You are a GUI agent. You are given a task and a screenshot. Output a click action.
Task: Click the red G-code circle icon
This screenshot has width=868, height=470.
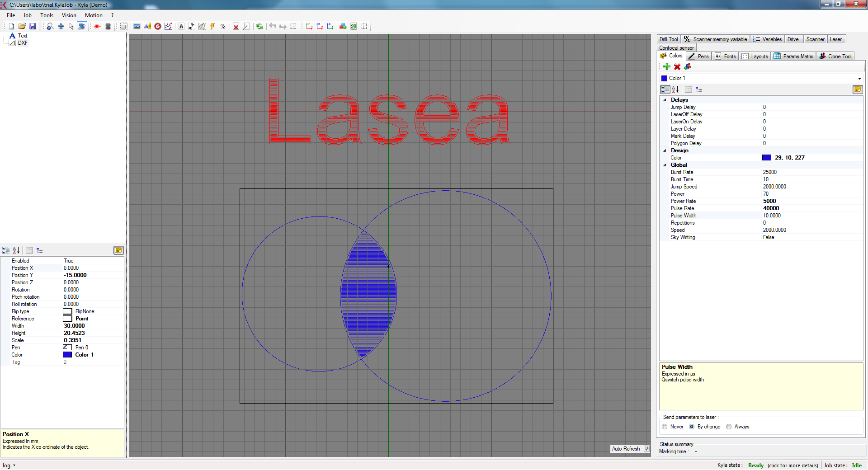(158, 26)
